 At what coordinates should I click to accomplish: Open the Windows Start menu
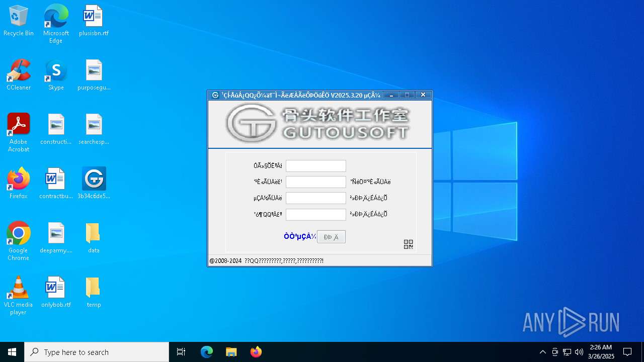tap(12, 352)
